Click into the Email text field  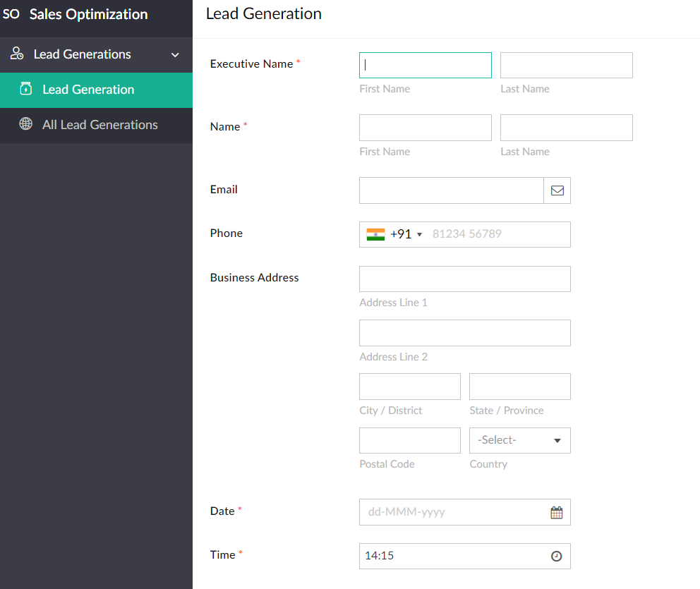(451, 190)
